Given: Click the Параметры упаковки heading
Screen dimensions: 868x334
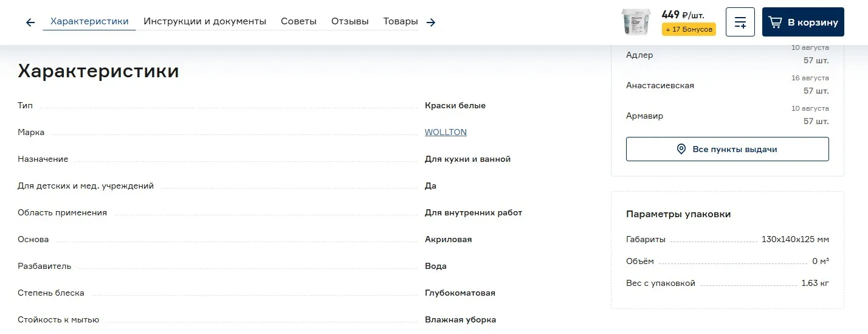Looking at the screenshot, I should 678,214.
